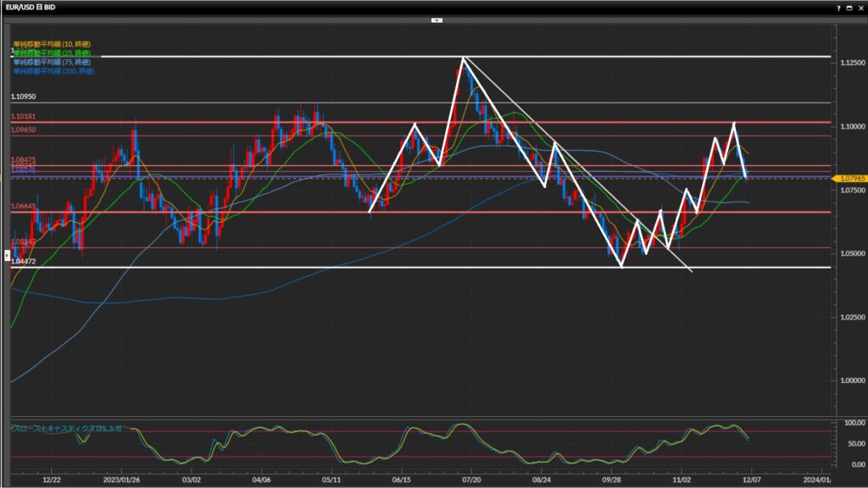
Task: Close the EUR/USD chart window
Action: (x=860, y=6)
